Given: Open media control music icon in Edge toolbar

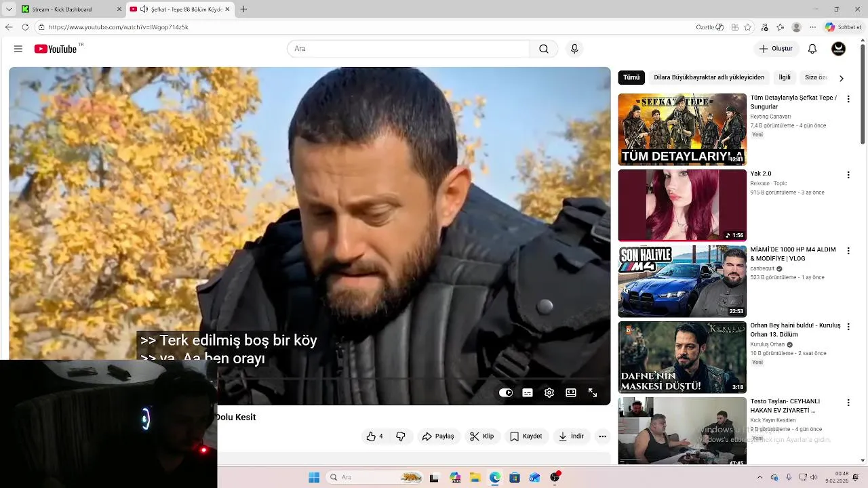Looking at the screenshot, I should [x=765, y=27].
